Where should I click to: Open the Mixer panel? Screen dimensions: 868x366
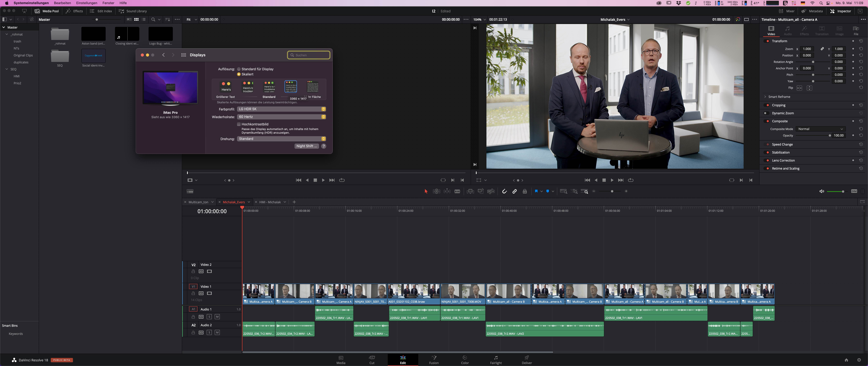786,11
